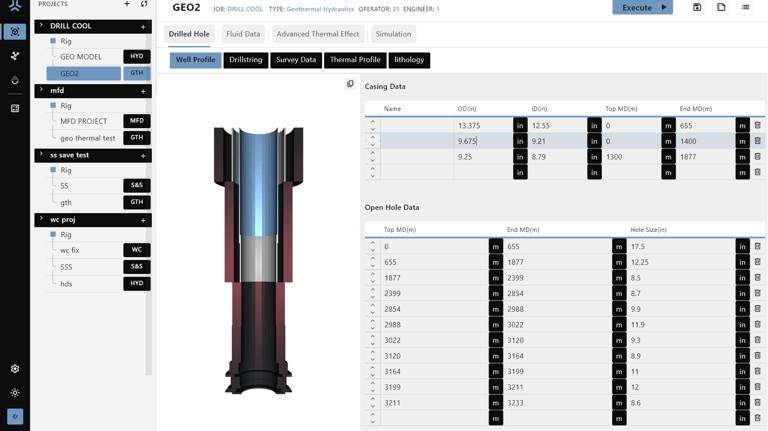The height and width of the screenshot is (431, 768).
Task: Collapse the sidebar with double-chevron button
Action: point(15,416)
